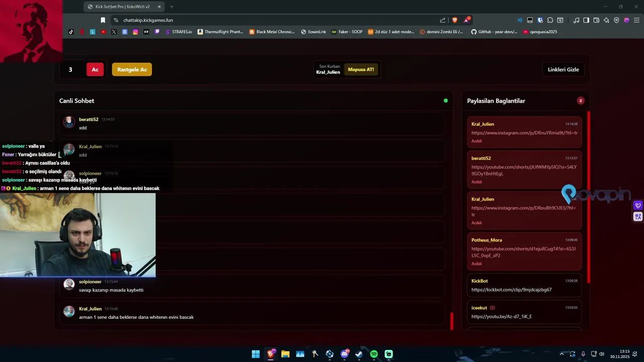Toggle the browser sidebar panel icon
Viewport: 644px width, 362px height.
pyautogui.click(x=586, y=20)
